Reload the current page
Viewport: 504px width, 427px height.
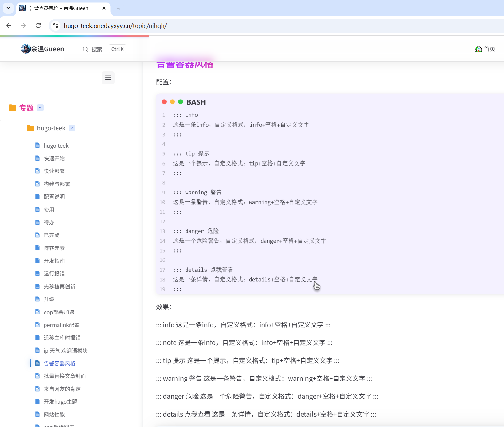tap(38, 26)
